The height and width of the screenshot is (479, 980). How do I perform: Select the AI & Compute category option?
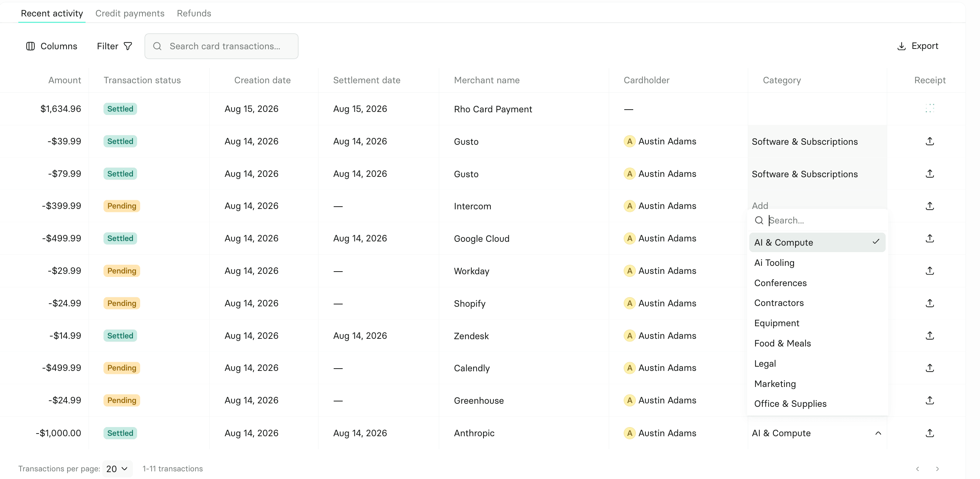817,243
